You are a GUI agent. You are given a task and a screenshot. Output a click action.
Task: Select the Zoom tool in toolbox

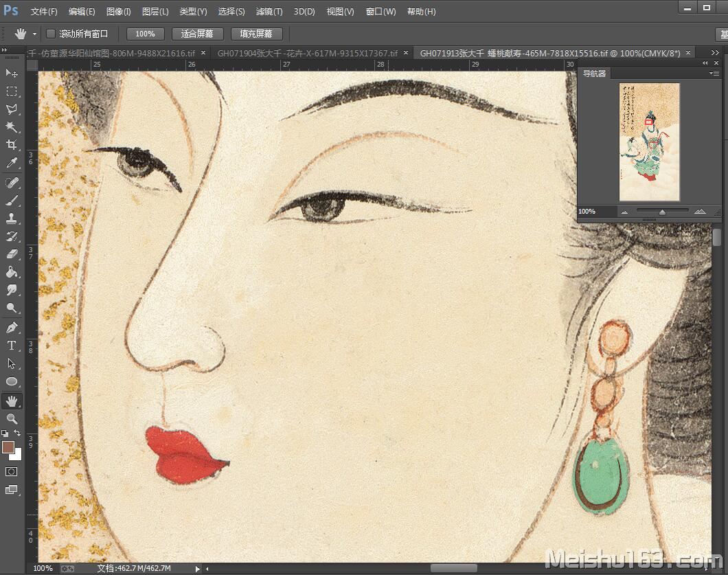(12, 419)
